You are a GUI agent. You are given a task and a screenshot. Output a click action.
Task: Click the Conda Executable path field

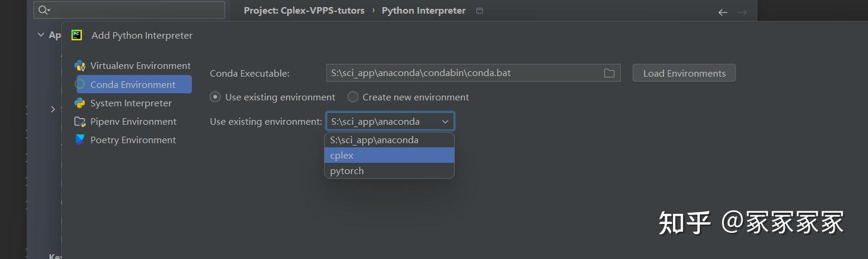(464, 73)
